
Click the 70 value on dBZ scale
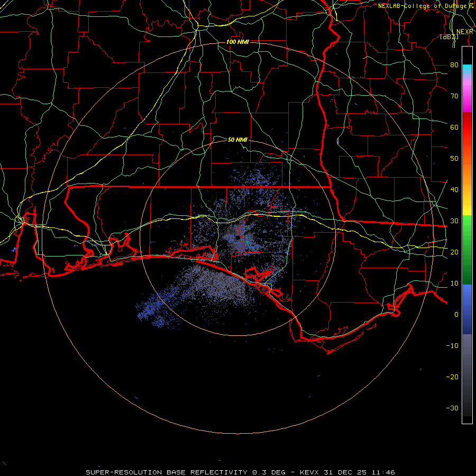click(454, 96)
